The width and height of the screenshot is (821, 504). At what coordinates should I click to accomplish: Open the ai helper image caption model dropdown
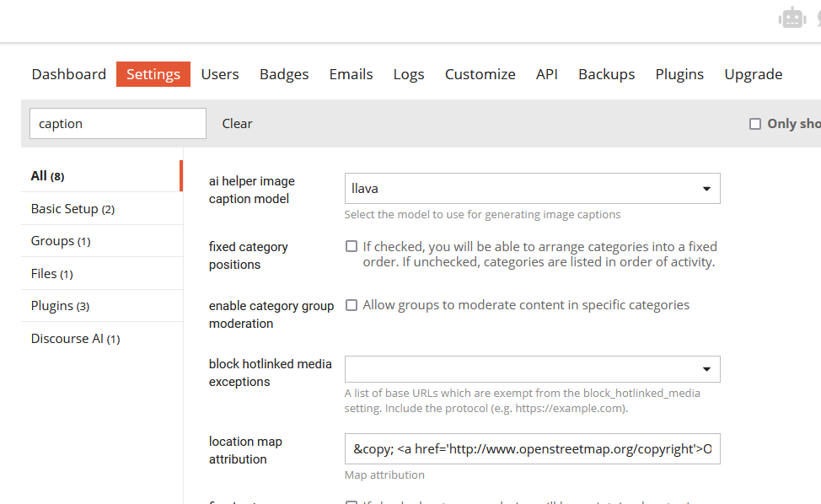(x=533, y=189)
